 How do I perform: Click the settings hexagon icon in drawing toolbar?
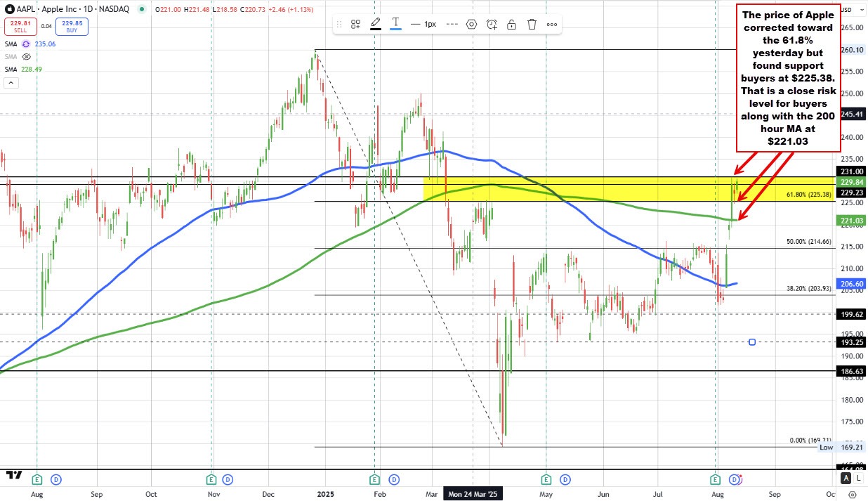click(471, 24)
